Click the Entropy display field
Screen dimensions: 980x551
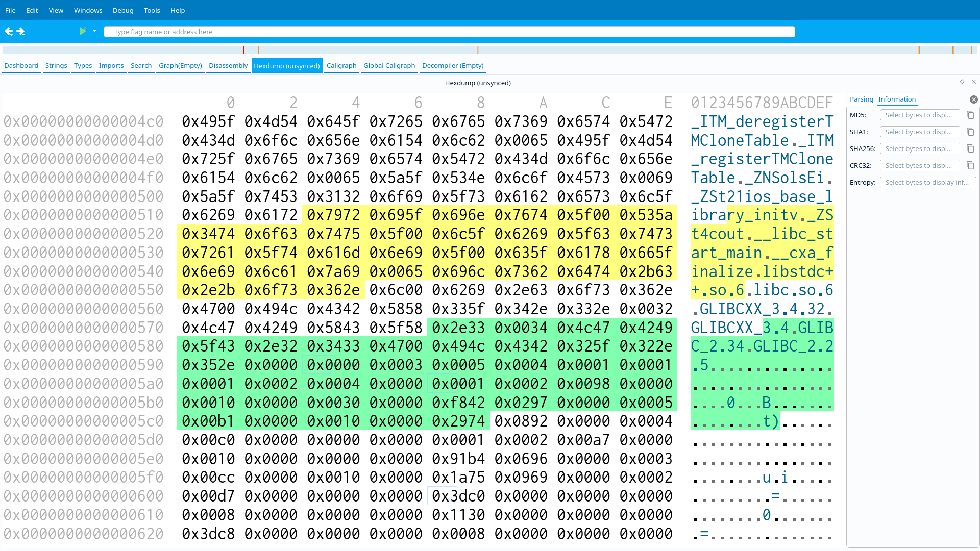[x=926, y=183]
